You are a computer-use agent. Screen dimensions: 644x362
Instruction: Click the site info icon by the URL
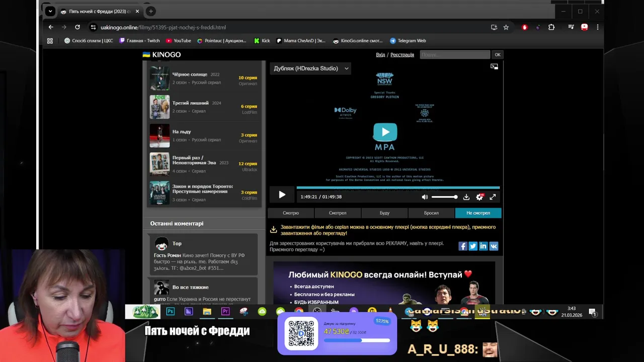point(93,27)
